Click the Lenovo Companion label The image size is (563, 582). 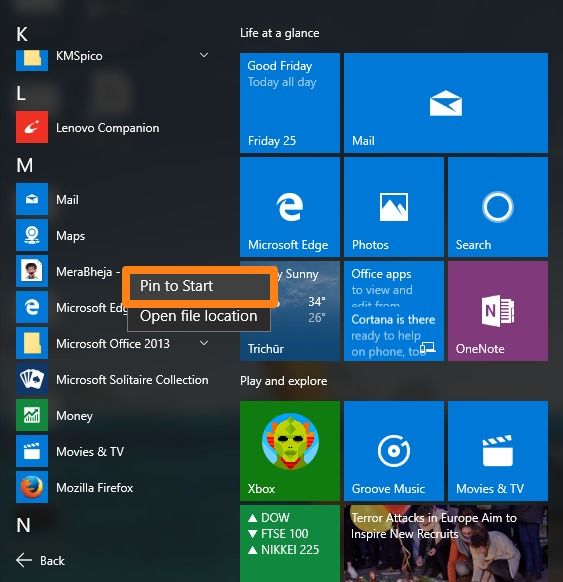point(108,128)
